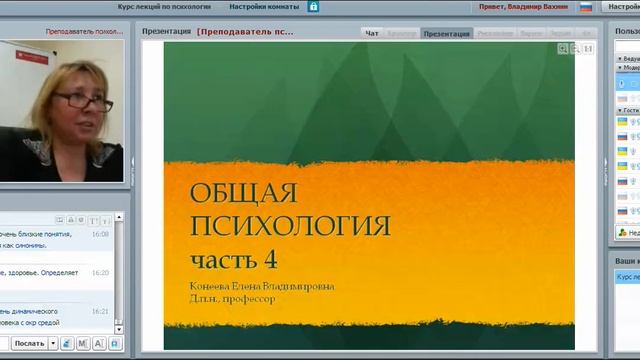Zoom in on the presentation slide

click(563, 49)
